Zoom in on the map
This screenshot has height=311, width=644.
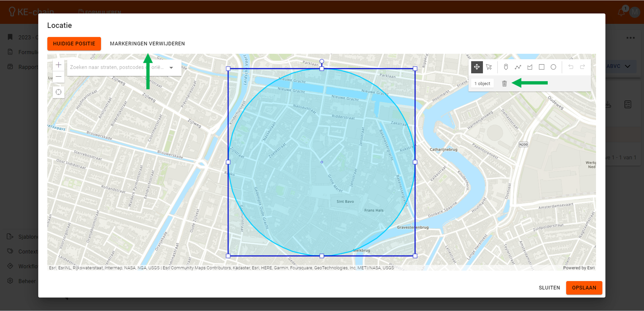tap(59, 65)
